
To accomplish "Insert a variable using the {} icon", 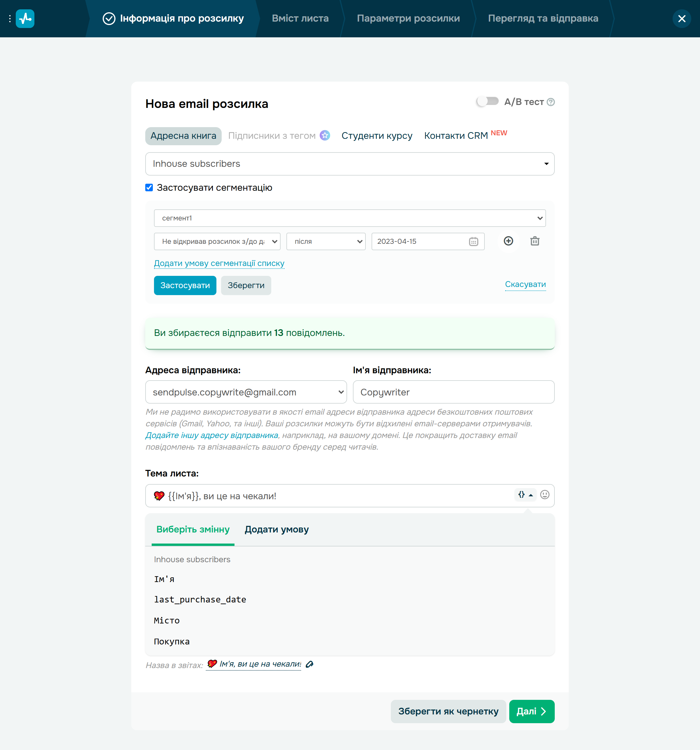I will pyautogui.click(x=522, y=495).
